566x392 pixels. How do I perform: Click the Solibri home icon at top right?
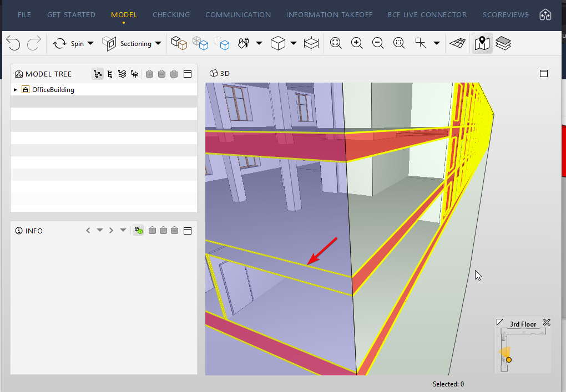point(545,15)
